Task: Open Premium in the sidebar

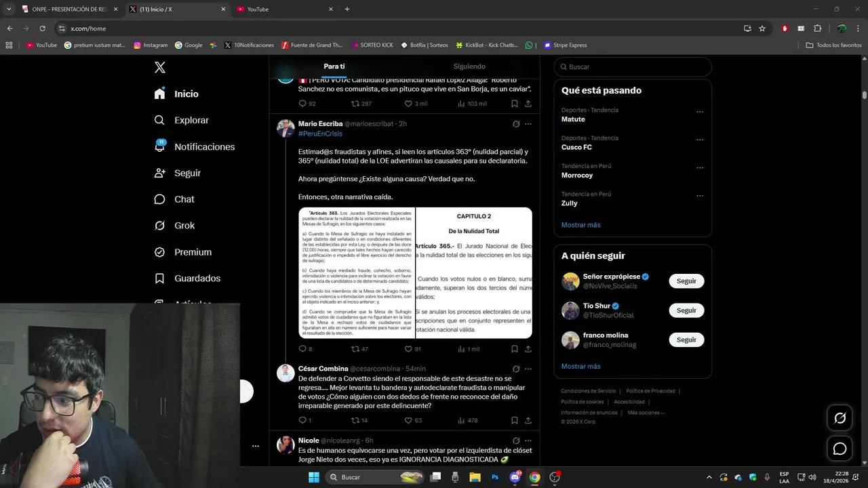Action: point(182,252)
